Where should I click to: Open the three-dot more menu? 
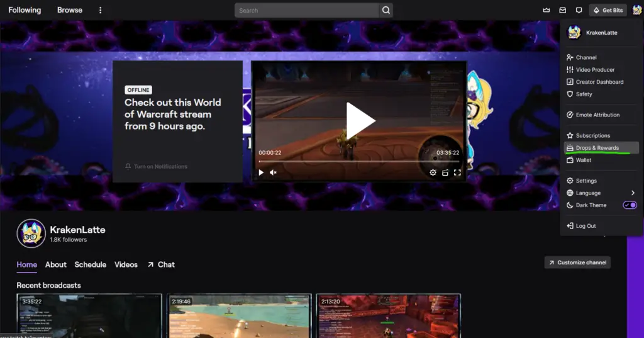tap(100, 10)
